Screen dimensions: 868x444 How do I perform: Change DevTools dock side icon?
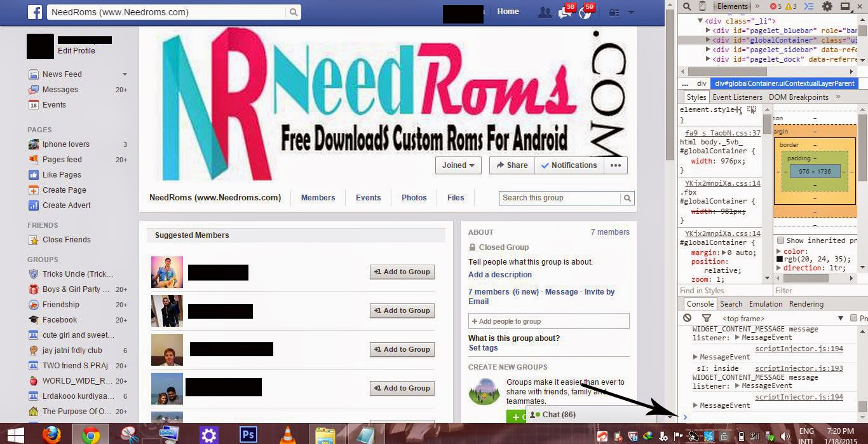pos(845,6)
